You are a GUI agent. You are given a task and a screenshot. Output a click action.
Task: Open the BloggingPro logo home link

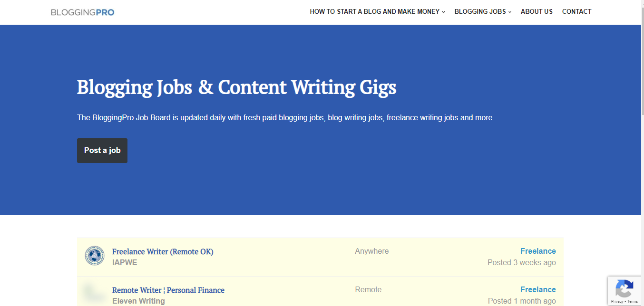[x=82, y=12]
